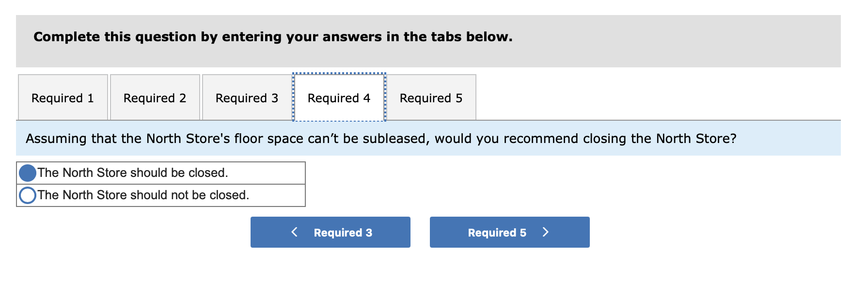Open the Required 3 tab
The height and width of the screenshot is (285, 868).
247,98
